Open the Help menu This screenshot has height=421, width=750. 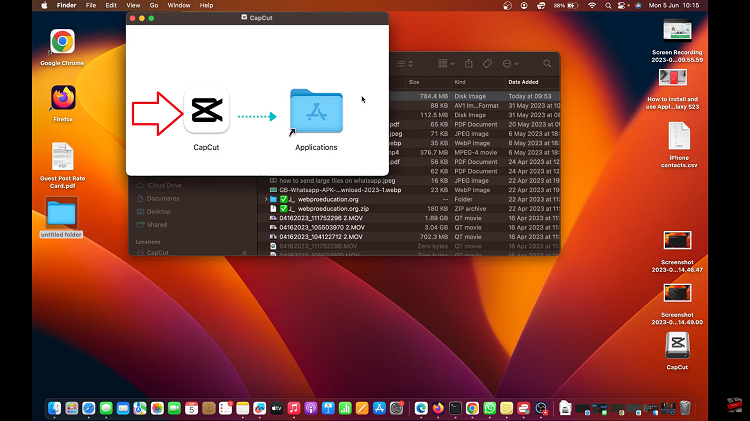click(x=206, y=5)
